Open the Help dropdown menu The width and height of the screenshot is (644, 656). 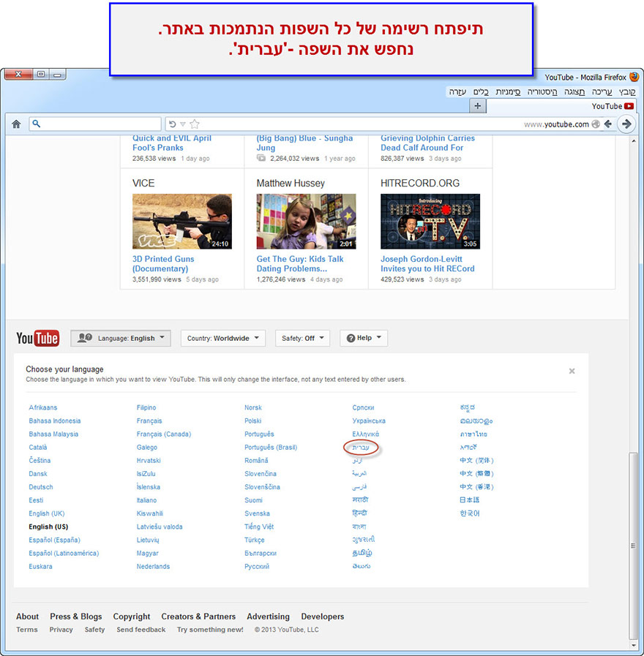(x=364, y=338)
